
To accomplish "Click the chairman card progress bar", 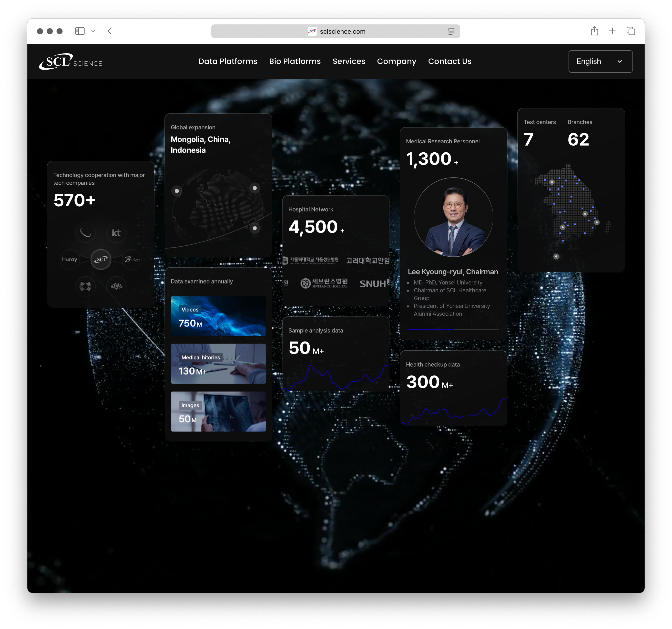I will (453, 329).
